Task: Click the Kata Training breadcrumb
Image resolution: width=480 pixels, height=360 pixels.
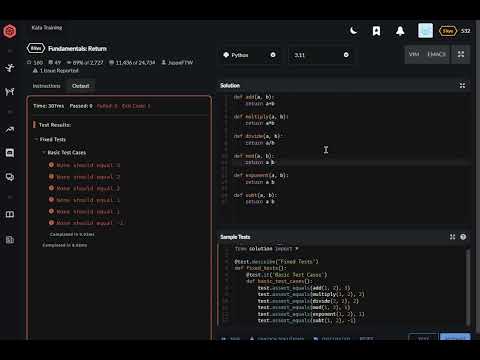Action: pyautogui.click(x=47, y=28)
